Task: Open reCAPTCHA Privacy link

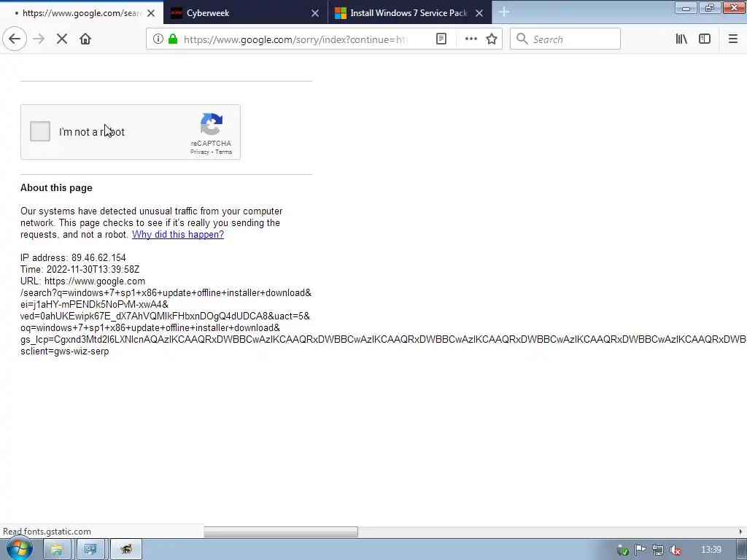Action: (x=200, y=152)
